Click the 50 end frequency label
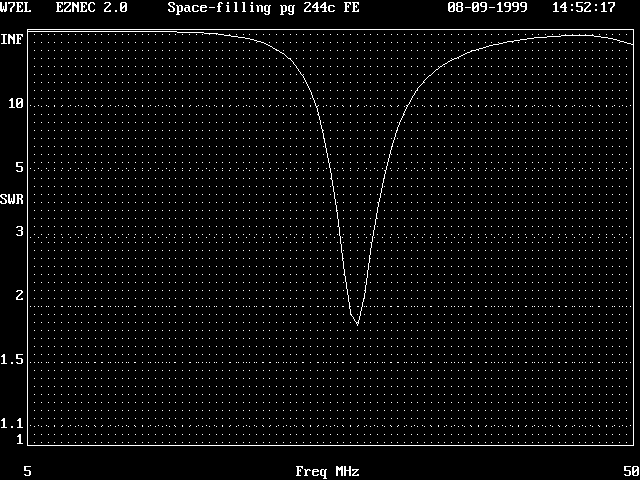This screenshot has width=640, height=480. tap(631, 471)
